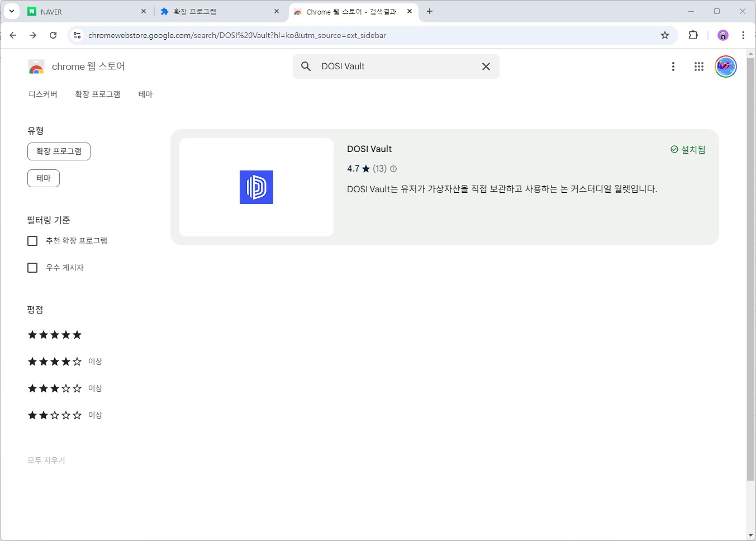Open the tab search dropdown arrow
The image size is (756, 541).
[x=11, y=11]
